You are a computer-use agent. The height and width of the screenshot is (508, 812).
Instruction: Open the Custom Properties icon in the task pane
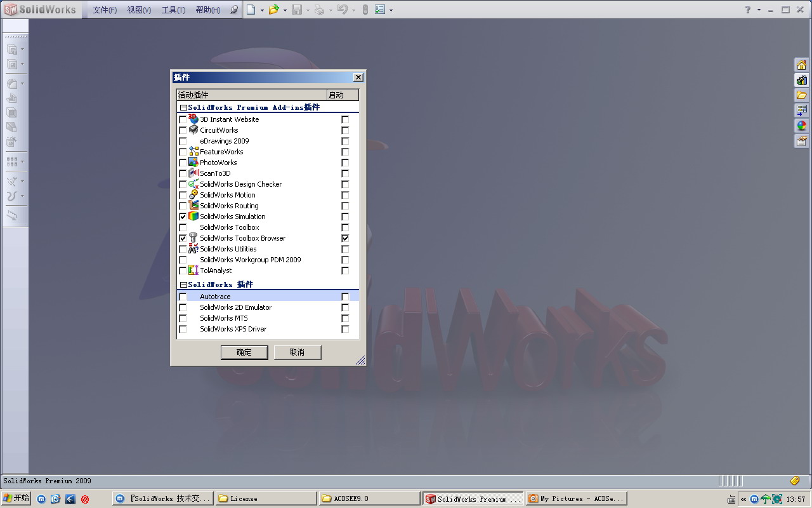(802, 141)
